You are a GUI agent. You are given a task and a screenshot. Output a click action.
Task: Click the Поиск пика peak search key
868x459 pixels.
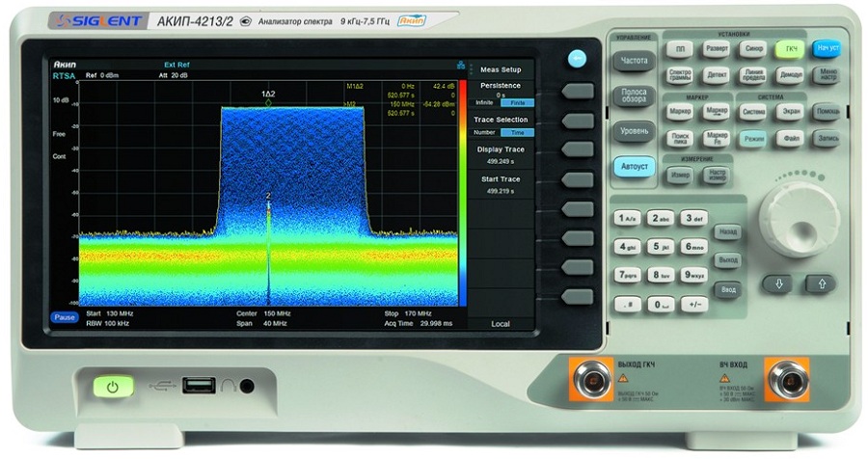pyautogui.click(x=680, y=139)
